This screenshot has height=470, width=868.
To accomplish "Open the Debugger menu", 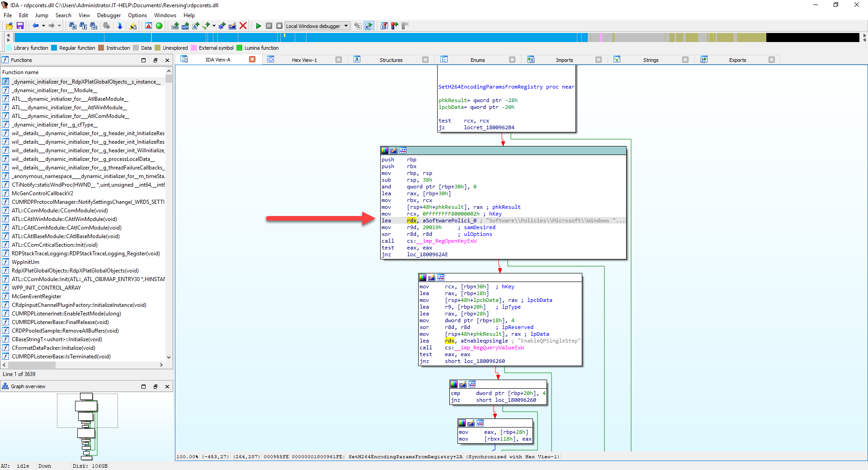I will coord(108,15).
